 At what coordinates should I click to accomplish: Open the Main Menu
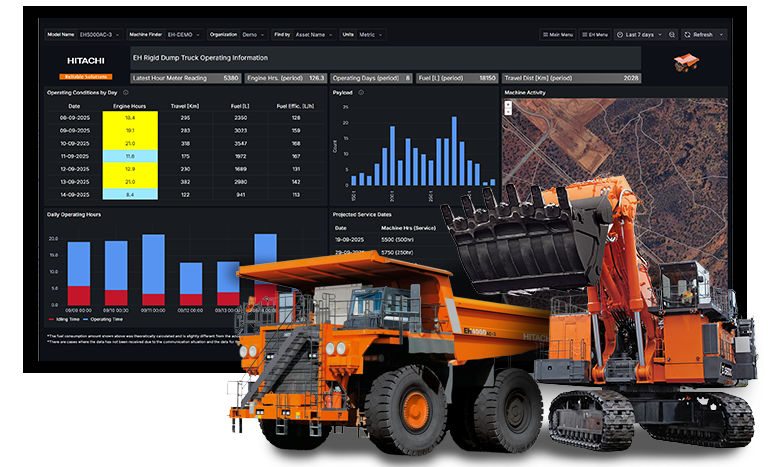pyautogui.click(x=556, y=34)
